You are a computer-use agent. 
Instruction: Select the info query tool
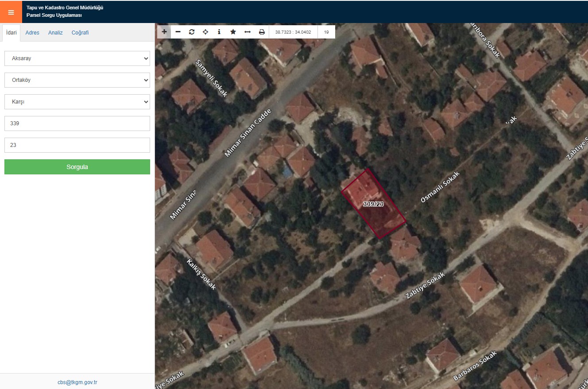click(x=219, y=32)
